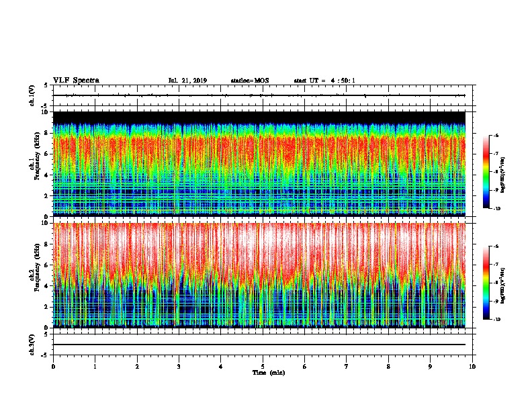Click the time axis tick label 8
The width and height of the screenshot is (532, 411).
tap(388, 367)
